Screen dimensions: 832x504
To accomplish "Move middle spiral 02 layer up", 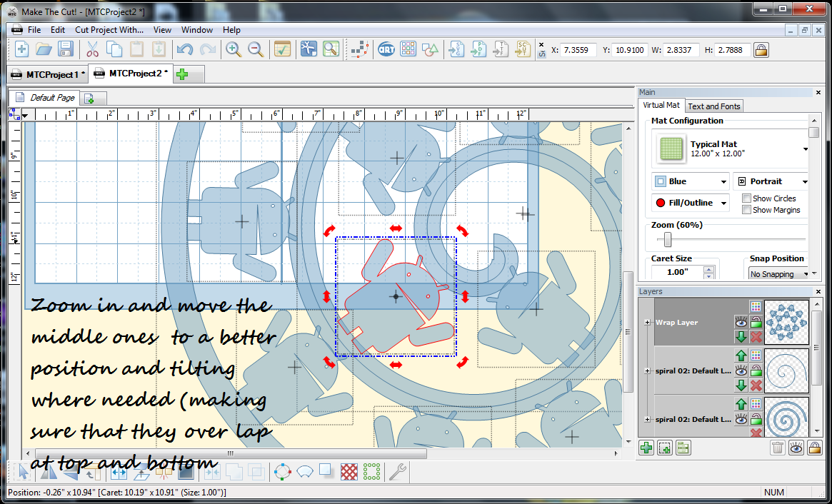I will 741,356.
